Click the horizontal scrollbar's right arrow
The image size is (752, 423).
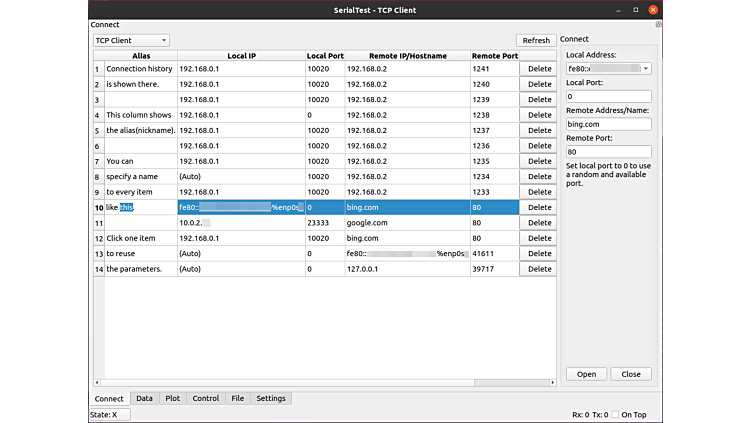553,382
